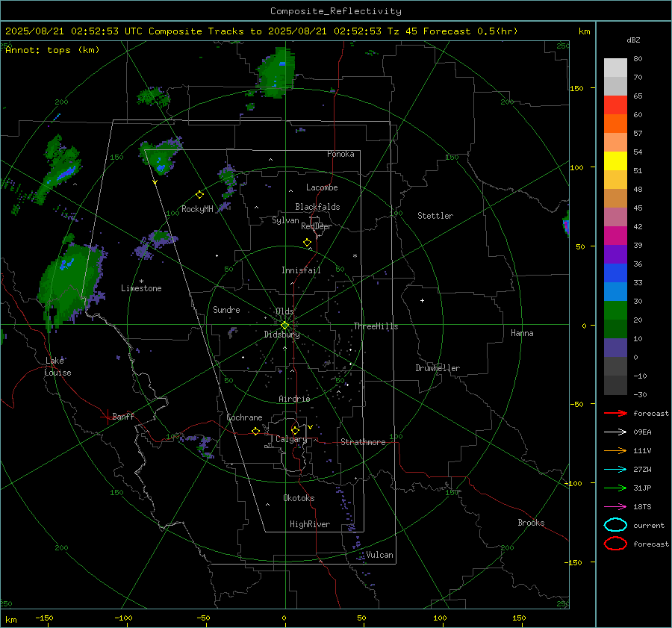This screenshot has width=672, height=628.
Task: Select the white 09EA arrow legend entry
Action: pos(615,432)
